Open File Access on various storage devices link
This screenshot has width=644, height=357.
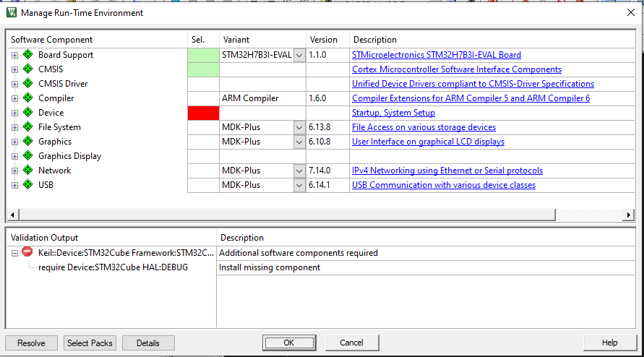tap(424, 127)
